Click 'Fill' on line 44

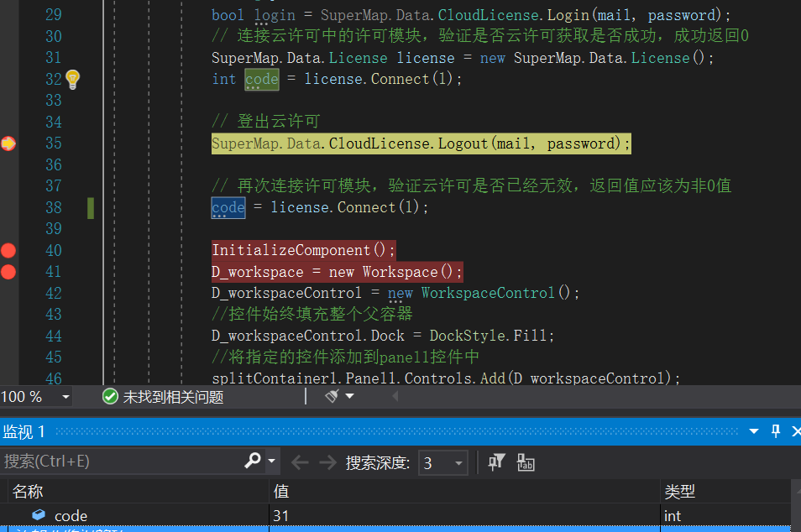tap(530, 336)
